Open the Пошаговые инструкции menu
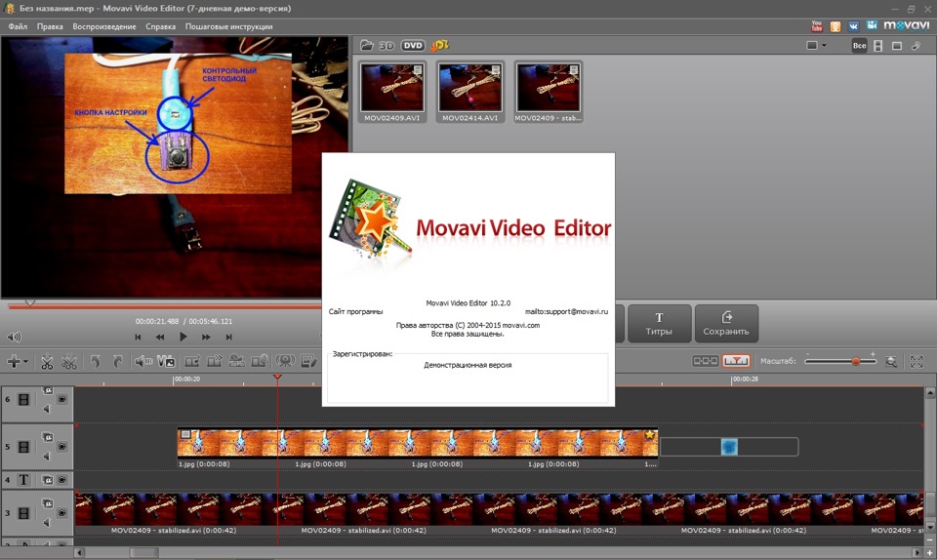This screenshot has width=937, height=560. coord(228,26)
